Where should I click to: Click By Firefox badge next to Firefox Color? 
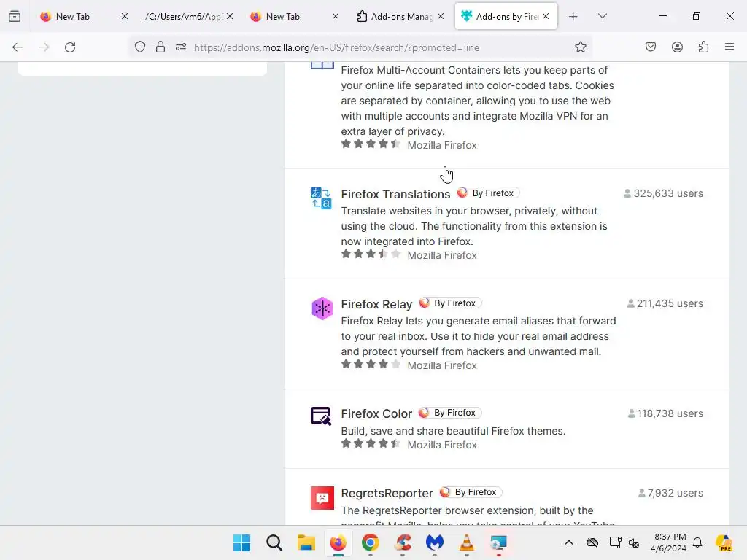click(449, 413)
